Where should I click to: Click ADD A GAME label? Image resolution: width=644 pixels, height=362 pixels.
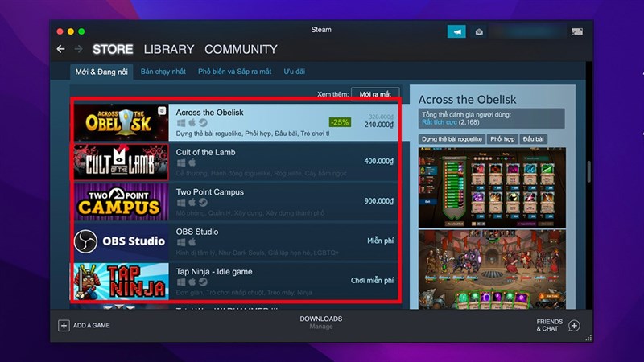(92, 326)
